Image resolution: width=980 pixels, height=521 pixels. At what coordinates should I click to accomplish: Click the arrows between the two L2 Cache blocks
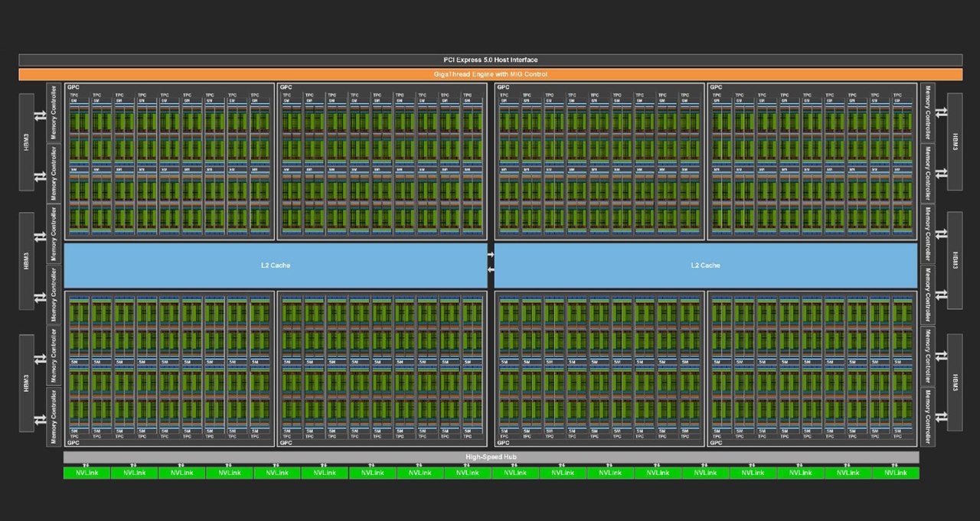tap(491, 262)
